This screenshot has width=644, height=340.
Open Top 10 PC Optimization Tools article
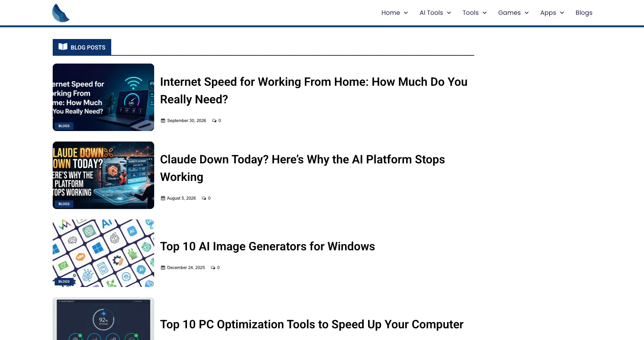pyautogui.click(x=312, y=324)
